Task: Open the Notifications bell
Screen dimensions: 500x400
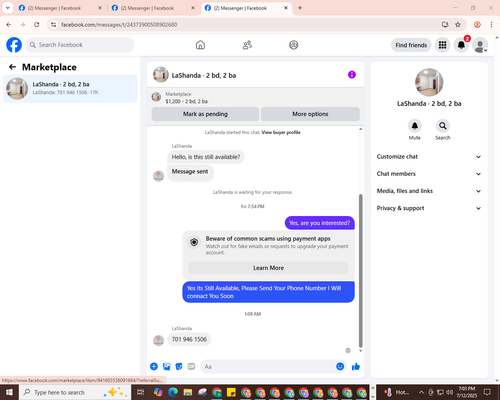Action: coord(461,45)
